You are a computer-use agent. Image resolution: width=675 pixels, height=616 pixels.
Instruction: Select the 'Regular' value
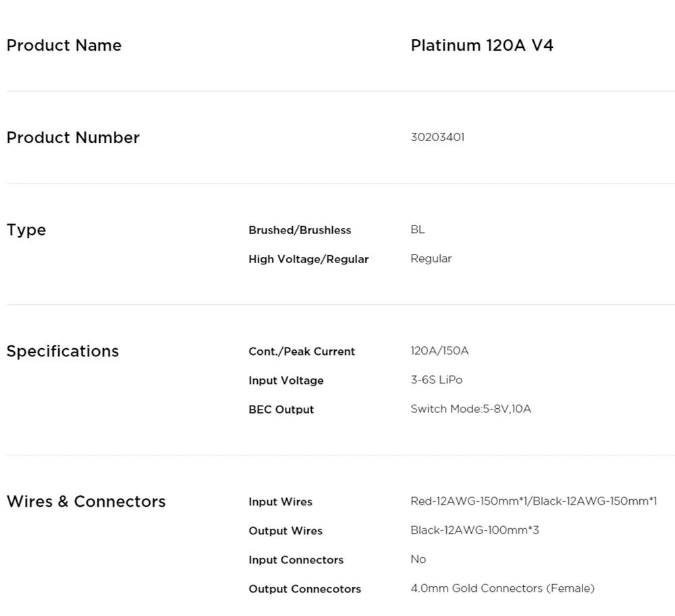click(x=431, y=258)
